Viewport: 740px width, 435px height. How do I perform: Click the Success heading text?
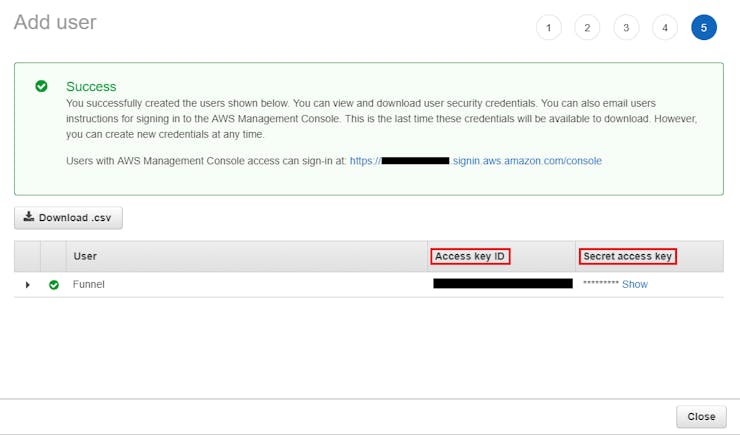pos(91,86)
